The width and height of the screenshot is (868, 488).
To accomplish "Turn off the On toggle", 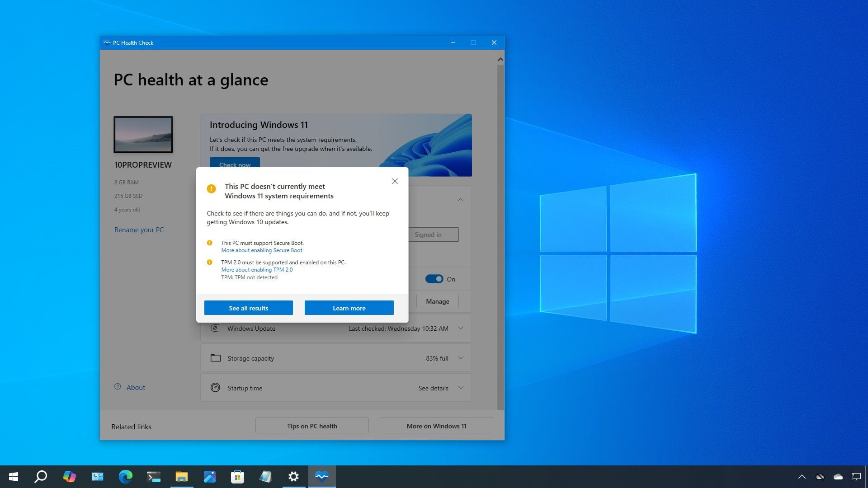I will pyautogui.click(x=434, y=279).
